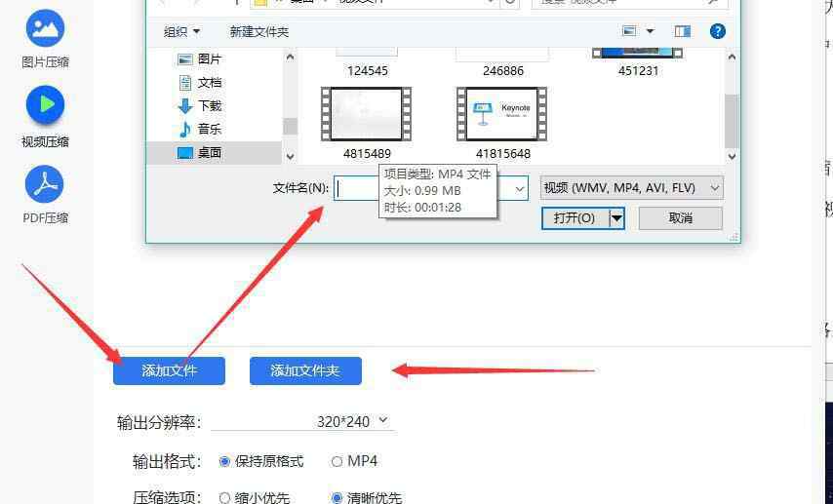Open the video file type filter dropdown
Screen dimensions: 833x504
coord(631,187)
